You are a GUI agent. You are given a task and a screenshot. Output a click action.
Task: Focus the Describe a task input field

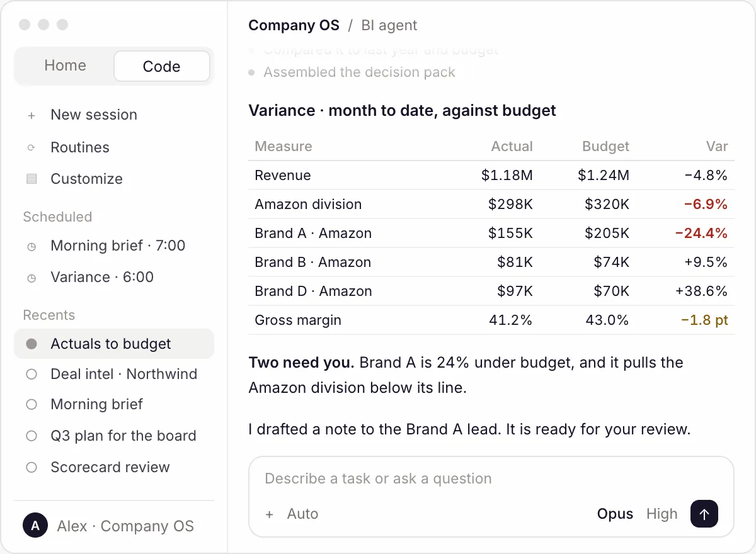491,478
